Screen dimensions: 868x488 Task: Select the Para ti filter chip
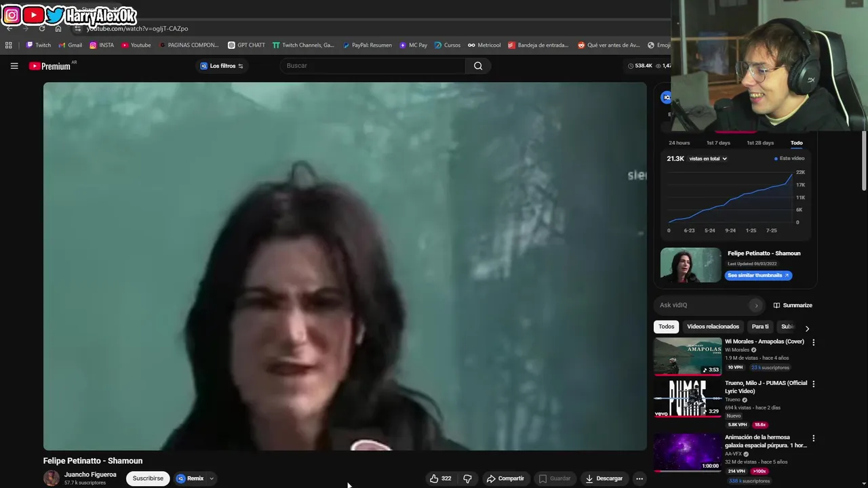[x=760, y=327]
